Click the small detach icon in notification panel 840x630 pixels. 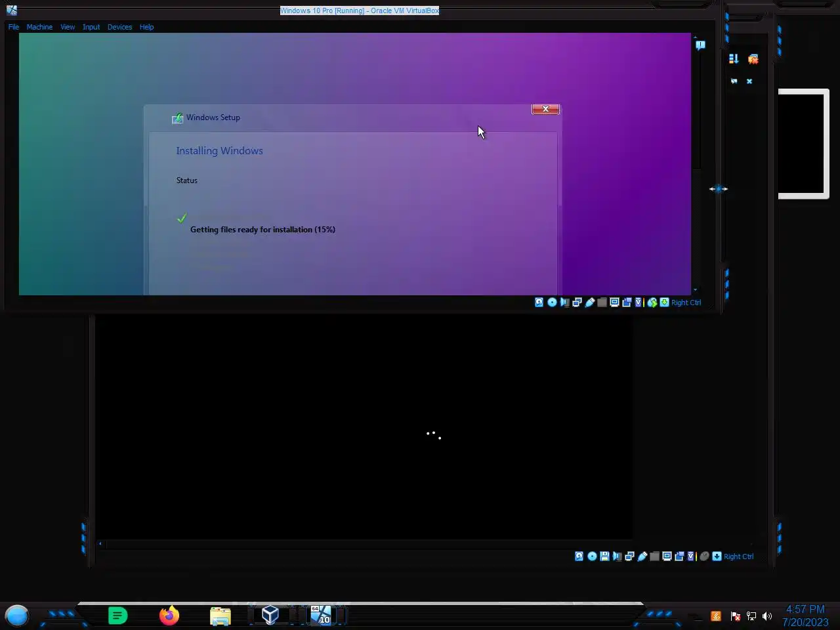tap(734, 81)
